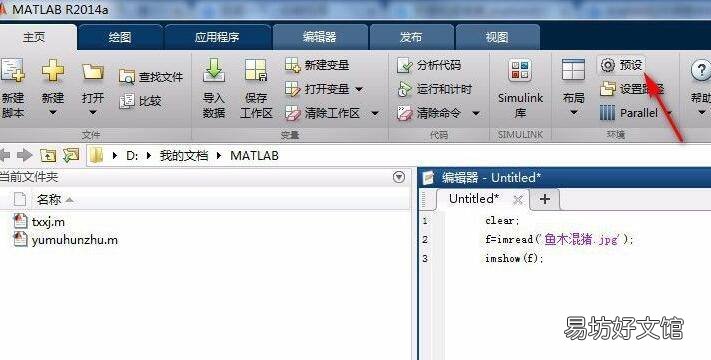Sort files by the 名称 column header
Image resolution: width=711 pixels, height=360 pixels.
pyautogui.click(x=49, y=199)
